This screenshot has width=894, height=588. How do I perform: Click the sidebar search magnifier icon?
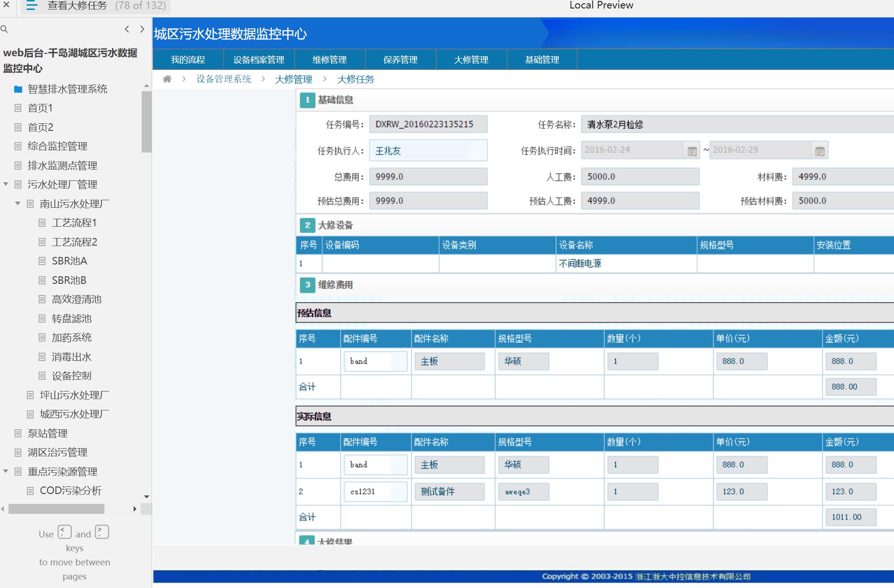(x=4, y=29)
